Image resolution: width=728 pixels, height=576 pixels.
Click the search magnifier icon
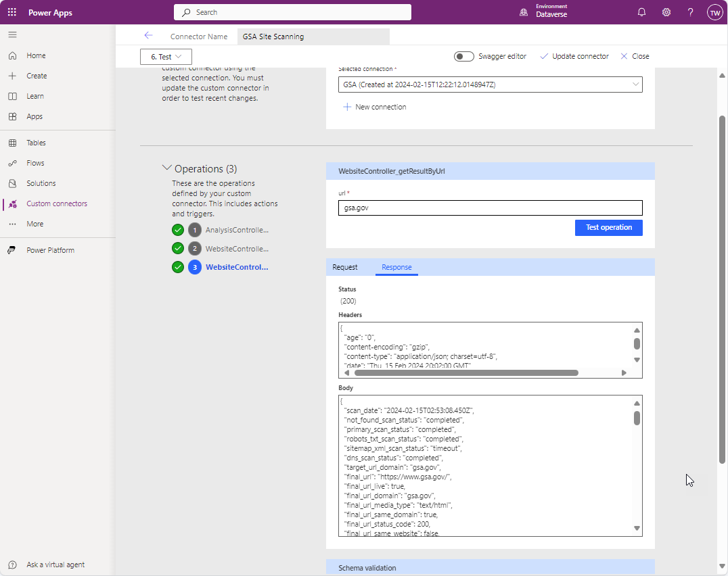tap(185, 13)
